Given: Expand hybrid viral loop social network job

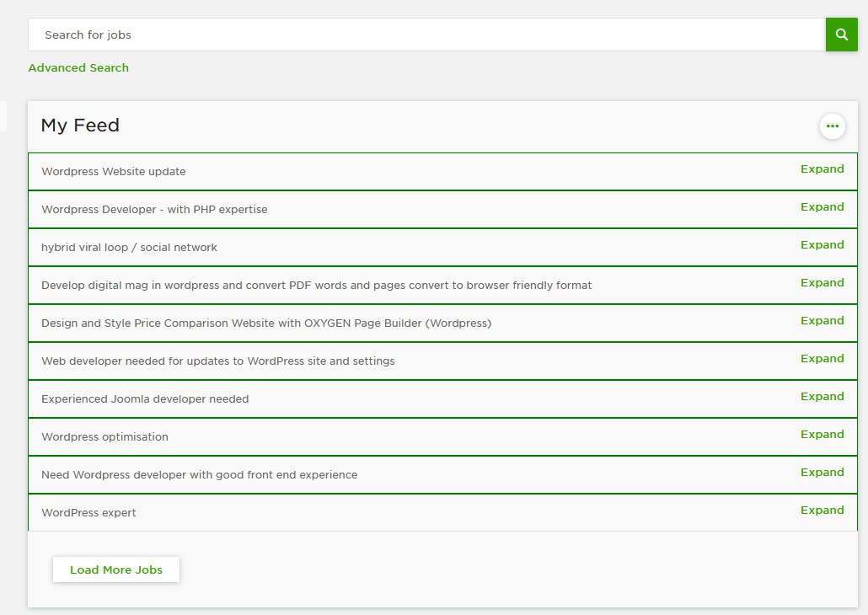Looking at the screenshot, I should 822,244.
